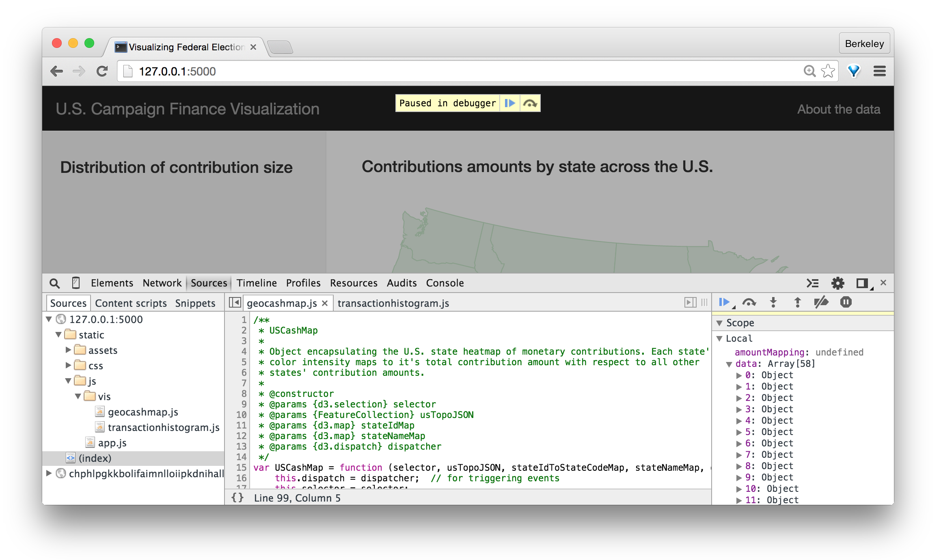Toggle device mode phone icon
Viewport: 941px width, 560px height.
pyautogui.click(x=76, y=283)
